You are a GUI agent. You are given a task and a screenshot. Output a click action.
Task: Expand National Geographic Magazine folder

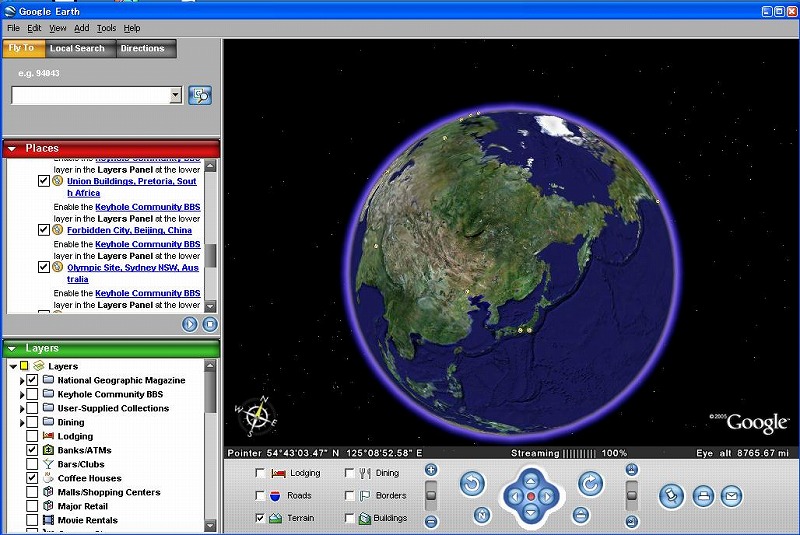click(x=22, y=380)
